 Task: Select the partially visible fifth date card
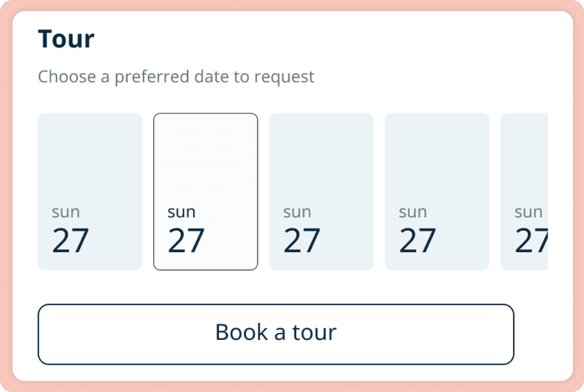(x=525, y=191)
